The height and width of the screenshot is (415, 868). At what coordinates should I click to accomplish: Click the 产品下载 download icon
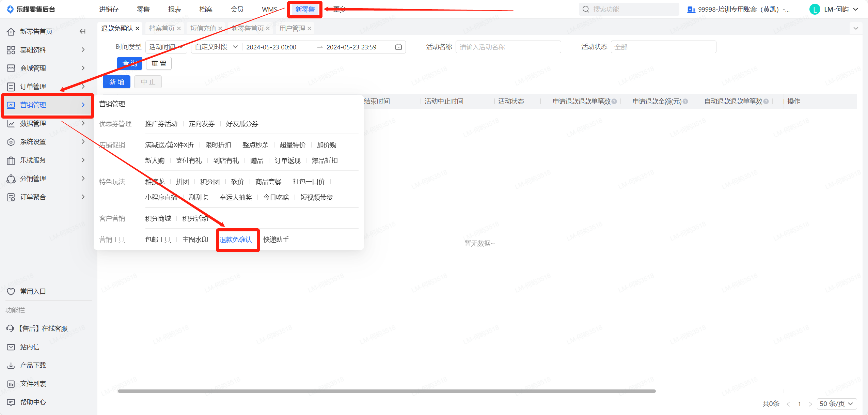11,365
